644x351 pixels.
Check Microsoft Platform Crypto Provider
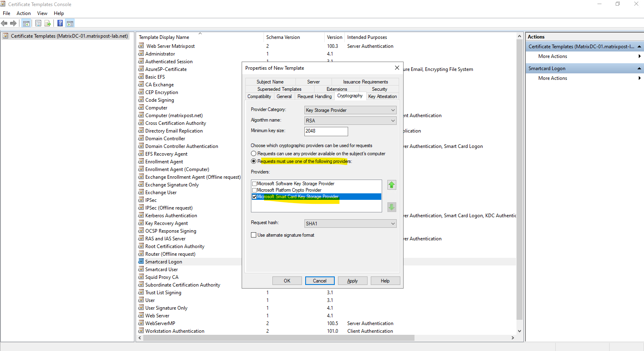(x=255, y=190)
